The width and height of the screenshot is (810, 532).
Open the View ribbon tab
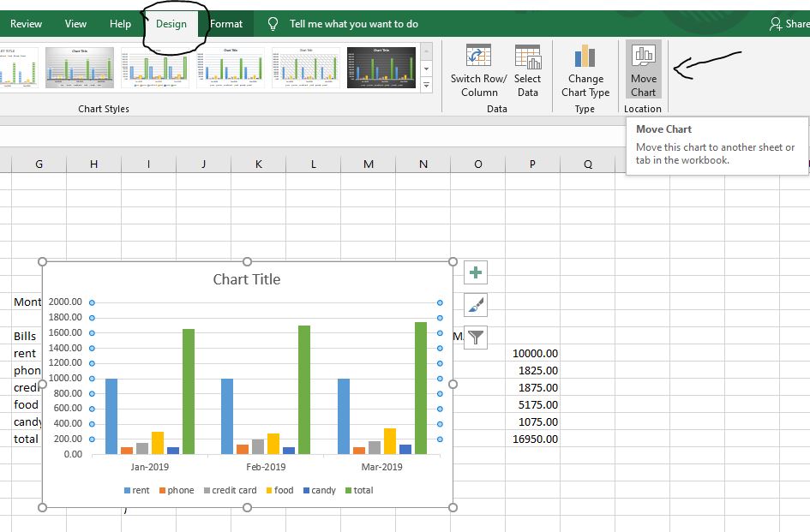pos(75,23)
